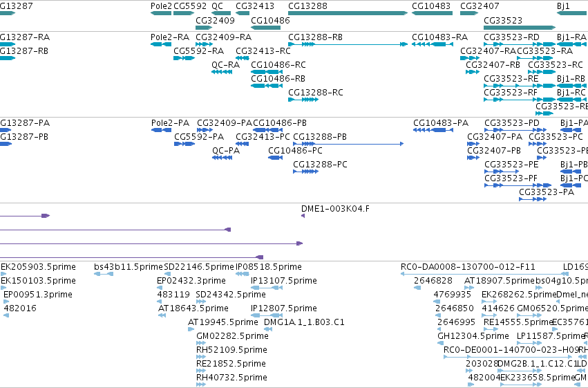The width and height of the screenshot is (588, 388).
Task: Click the RH52109.5prime EST label
Action: coord(231,351)
